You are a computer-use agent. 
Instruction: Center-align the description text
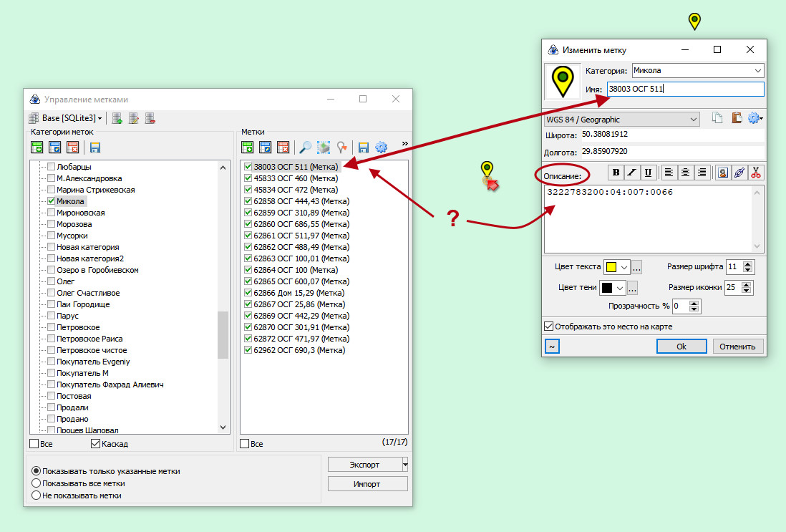click(685, 172)
